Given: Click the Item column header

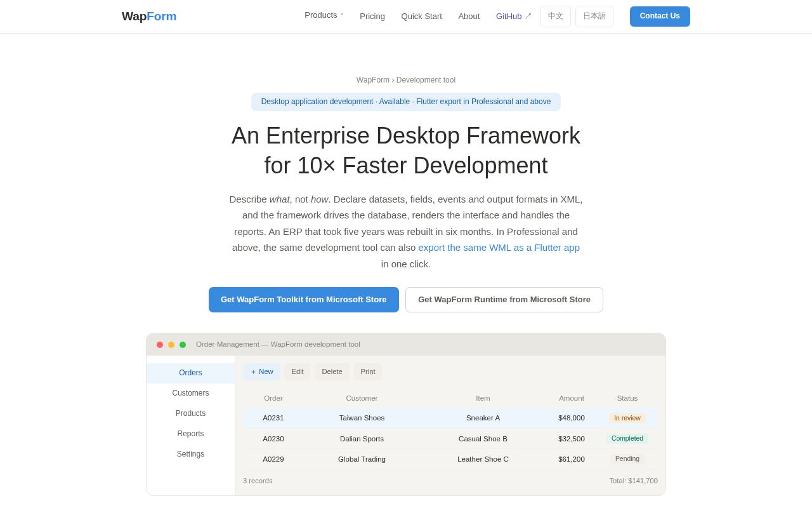Looking at the screenshot, I should point(483,399).
